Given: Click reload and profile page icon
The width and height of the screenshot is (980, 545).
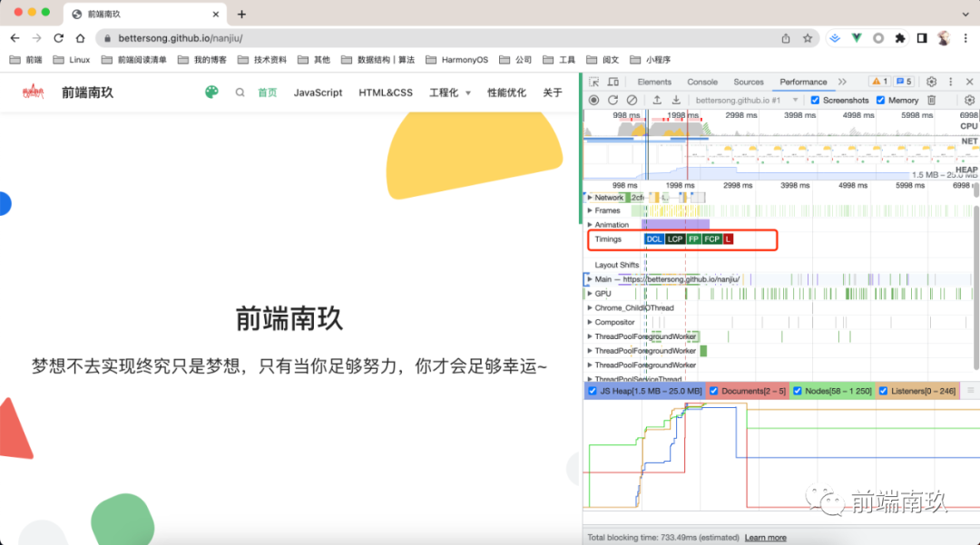Looking at the screenshot, I should (612, 100).
